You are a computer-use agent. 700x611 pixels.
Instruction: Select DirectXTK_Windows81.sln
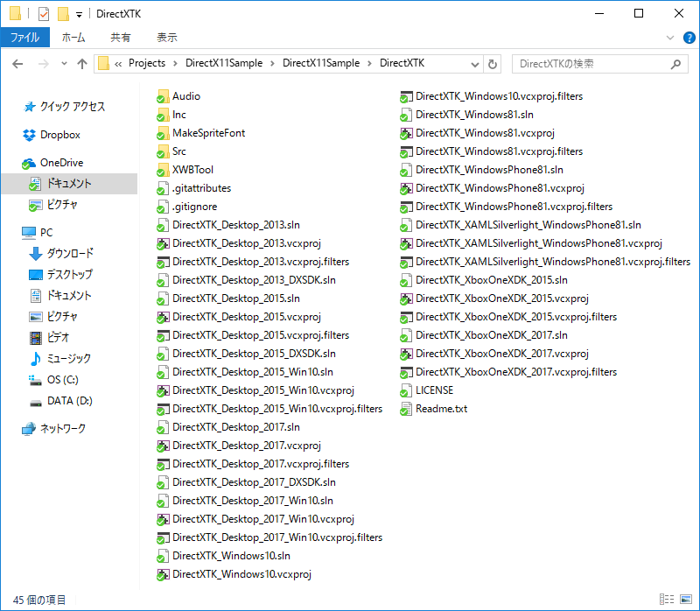pos(467,115)
